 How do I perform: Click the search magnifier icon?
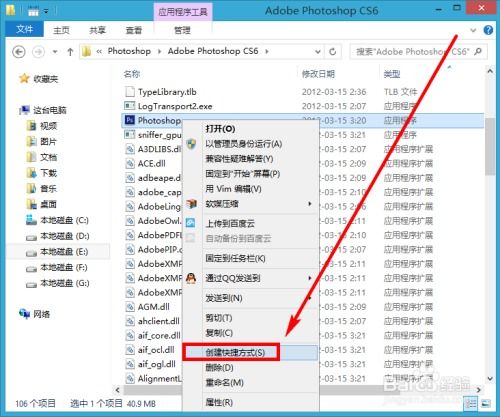coord(478,52)
